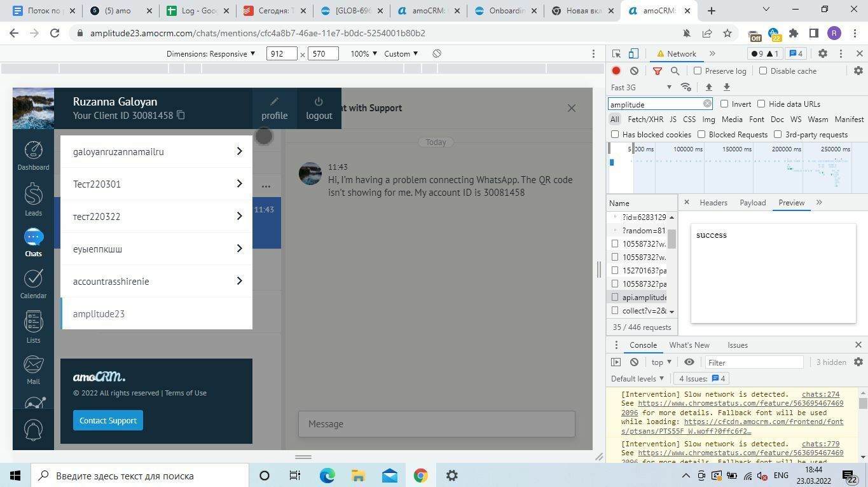The image size is (868, 487).
Task: Open network search magnifier icon
Action: 675,71
